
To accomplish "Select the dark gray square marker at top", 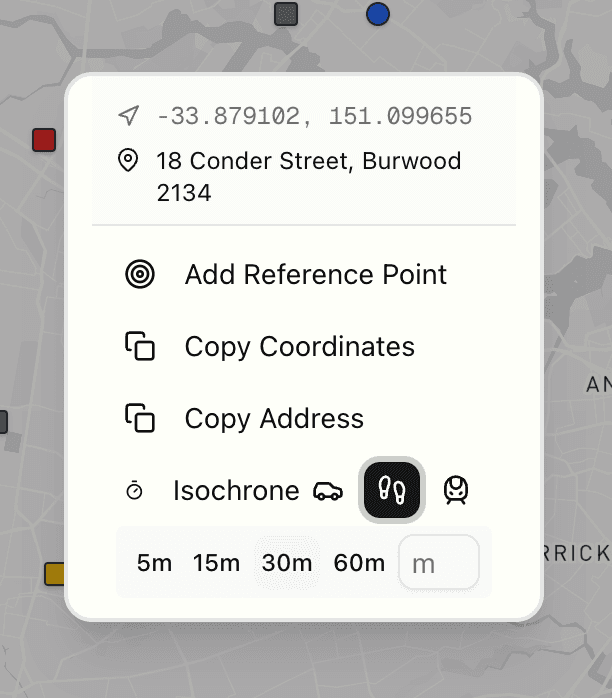I will [x=286, y=14].
